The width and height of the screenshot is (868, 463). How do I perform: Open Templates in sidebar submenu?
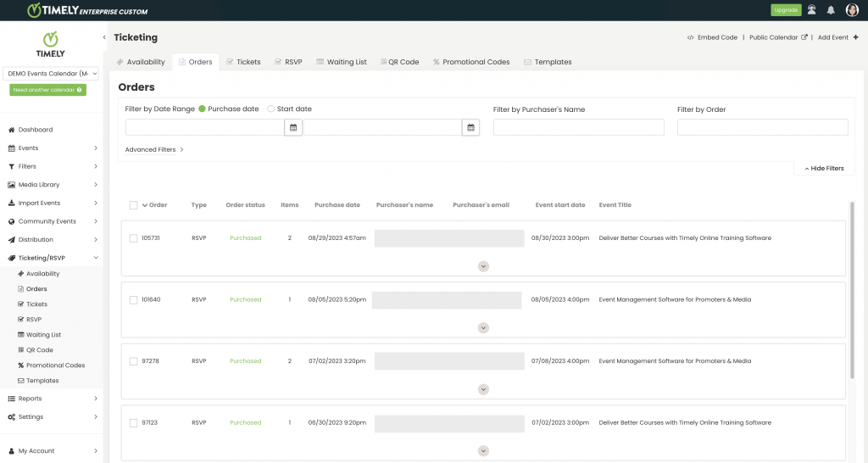coord(42,381)
